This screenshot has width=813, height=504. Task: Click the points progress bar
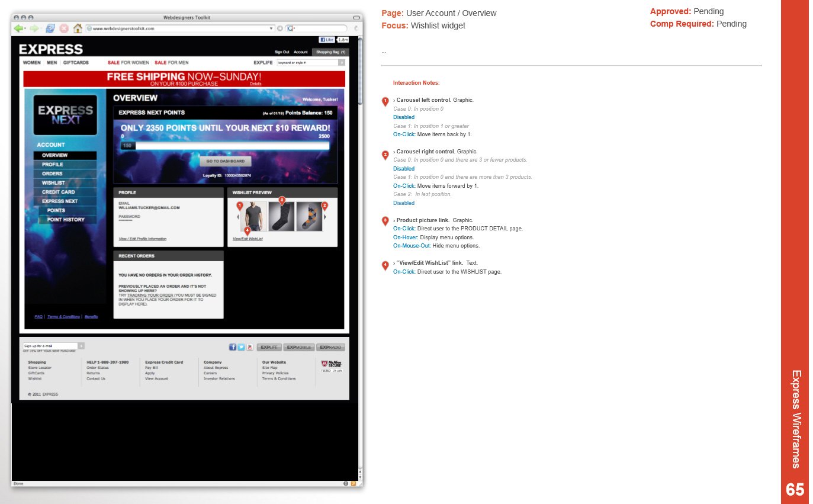coord(225,145)
